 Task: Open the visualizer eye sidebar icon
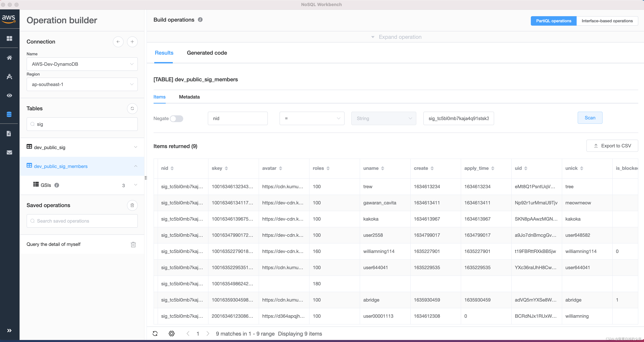[9, 95]
